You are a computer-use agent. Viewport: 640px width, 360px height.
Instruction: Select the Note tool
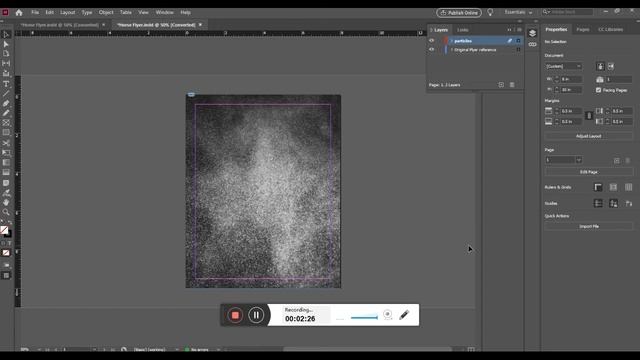(x=6, y=182)
